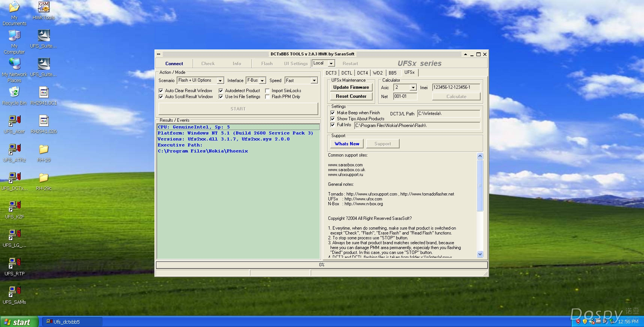Switch to the BB5 tab
This screenshot has height=327, width=644.
392,73
